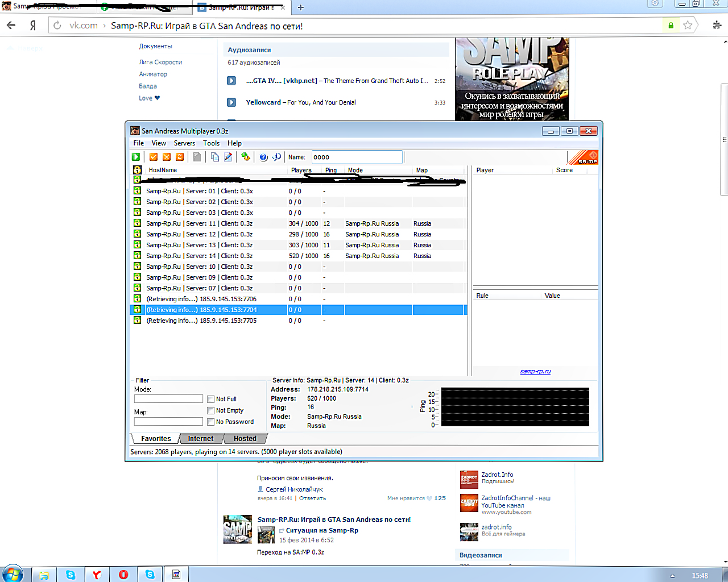This screenshot has height=582, width=728.
Task: Play the Yellowcard audio track
Action: pyautogui.click(x=231, y=102)
